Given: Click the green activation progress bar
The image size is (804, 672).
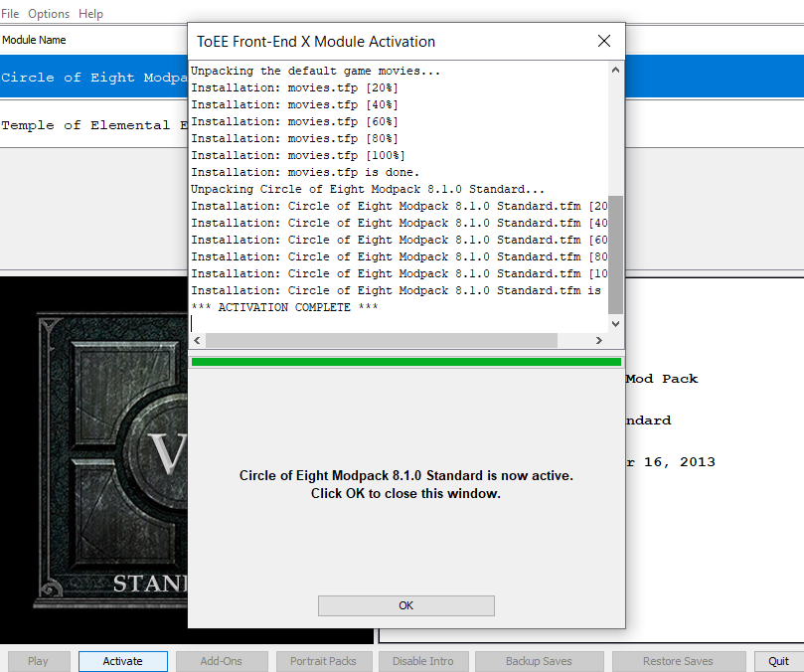Looking at the screenshot, I should tap(406, 362).
